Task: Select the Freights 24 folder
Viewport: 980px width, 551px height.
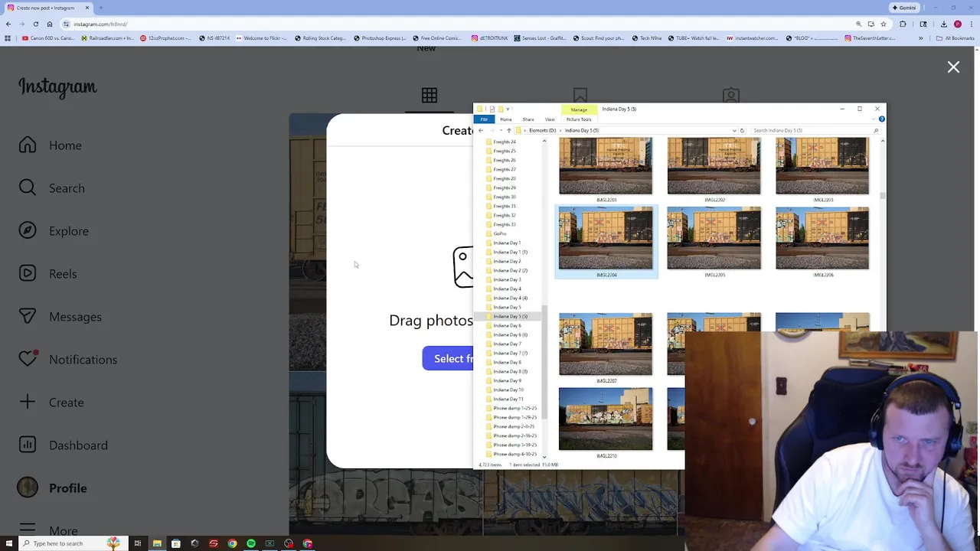Action: tap(505, 142)
